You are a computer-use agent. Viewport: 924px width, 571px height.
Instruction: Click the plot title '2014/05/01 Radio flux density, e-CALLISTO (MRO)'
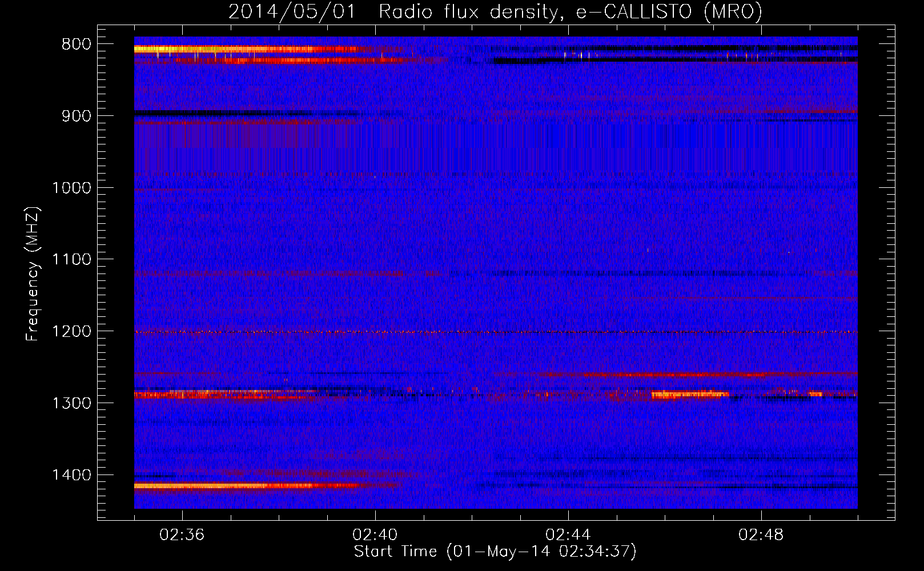click(495, 11)
